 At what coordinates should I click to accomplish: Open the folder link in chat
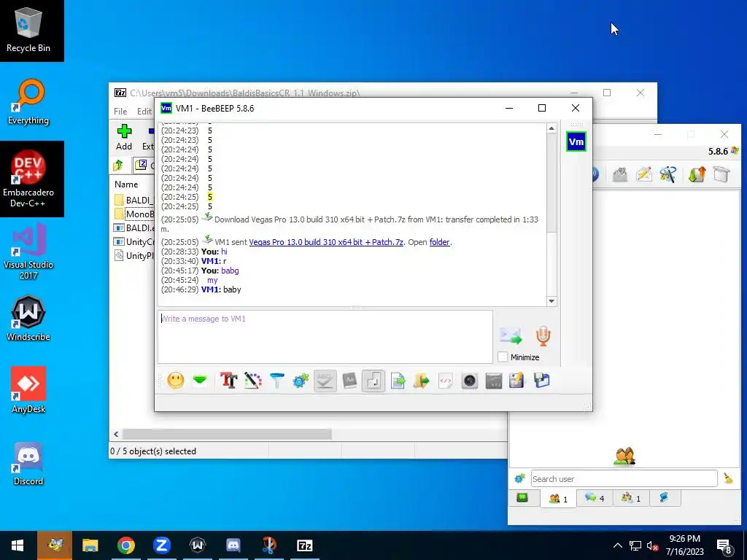(439, 242)
